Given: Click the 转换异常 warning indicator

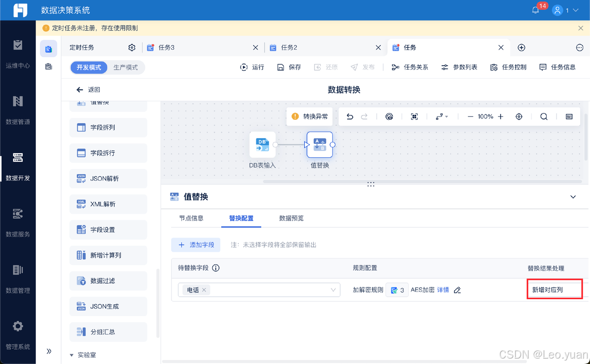Looking at the screenshot, I should 310,116.
